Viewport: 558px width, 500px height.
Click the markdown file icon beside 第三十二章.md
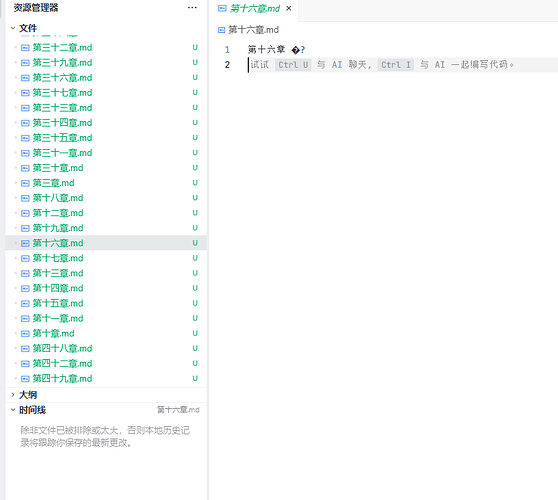(x=25, y=48)
